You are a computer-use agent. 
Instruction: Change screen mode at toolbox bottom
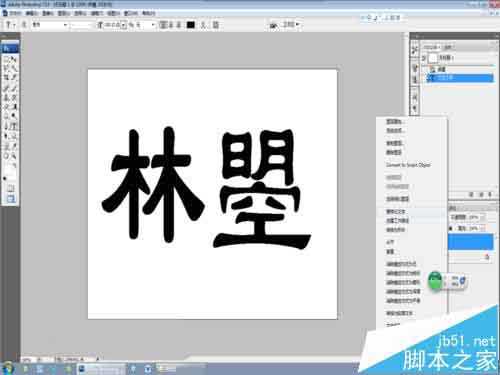pyautogui.click(x=10, y=199)
